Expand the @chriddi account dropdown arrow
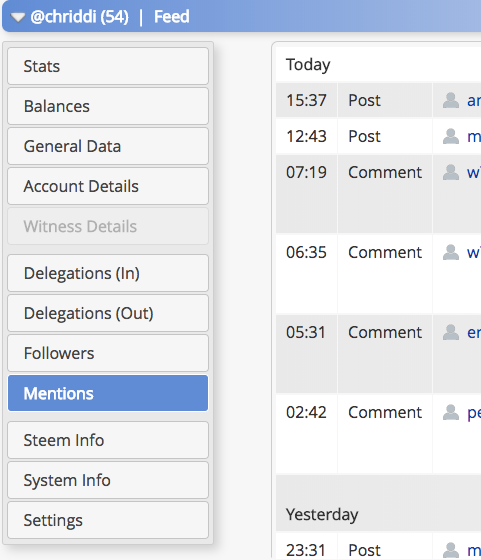This screenshot has width=481, height=560. [17, 17]
